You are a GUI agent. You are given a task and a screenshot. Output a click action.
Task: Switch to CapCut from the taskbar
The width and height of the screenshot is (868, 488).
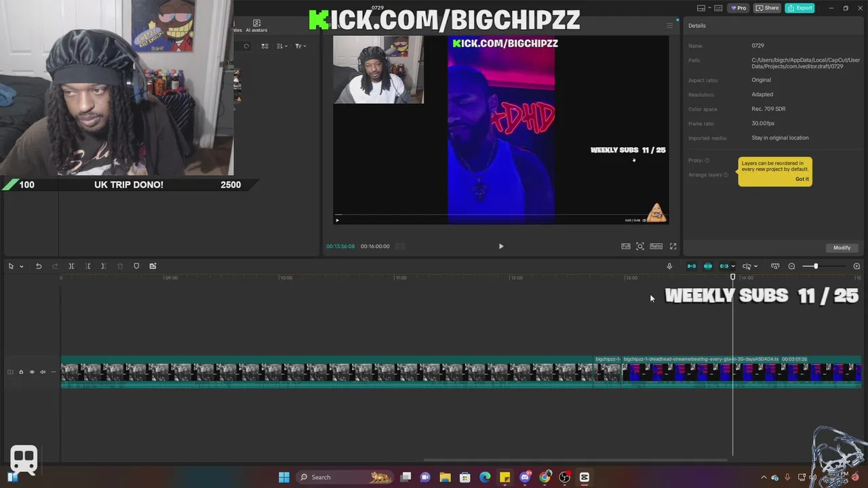[585, 477]
